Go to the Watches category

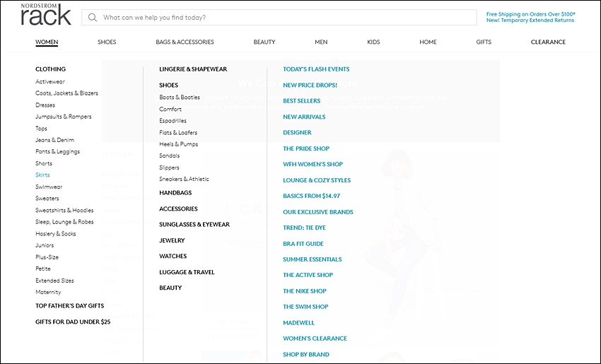click(173, 257)
